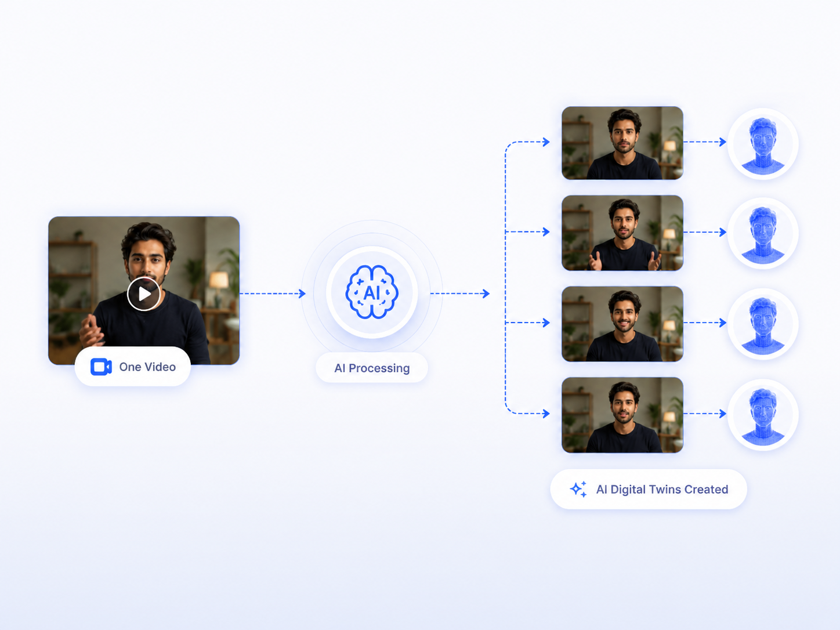Open the fourth generated video thumbnail at bottom

(x=622, y=415)
